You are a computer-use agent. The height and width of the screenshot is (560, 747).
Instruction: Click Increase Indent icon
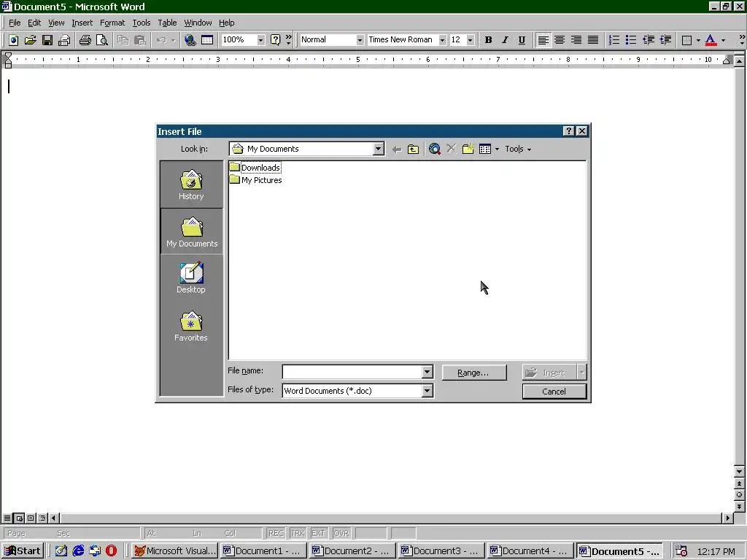pyautogui.click(x=665, y=40)
